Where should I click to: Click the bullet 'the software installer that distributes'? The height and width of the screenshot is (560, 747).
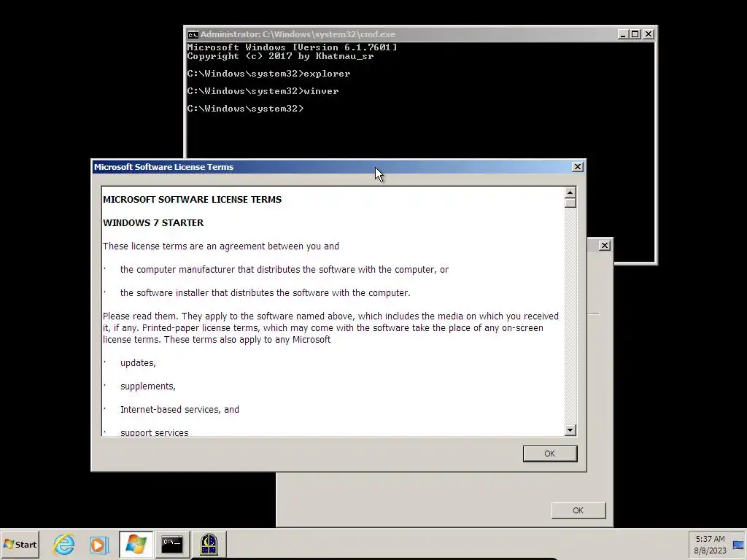[x=266, y=293]
